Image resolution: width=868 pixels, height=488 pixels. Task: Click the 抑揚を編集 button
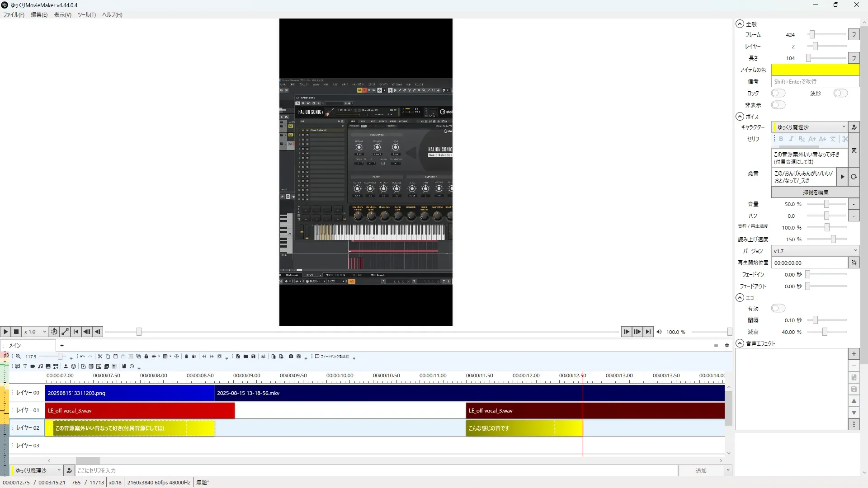pyautogui.click(x=815, y=192)
